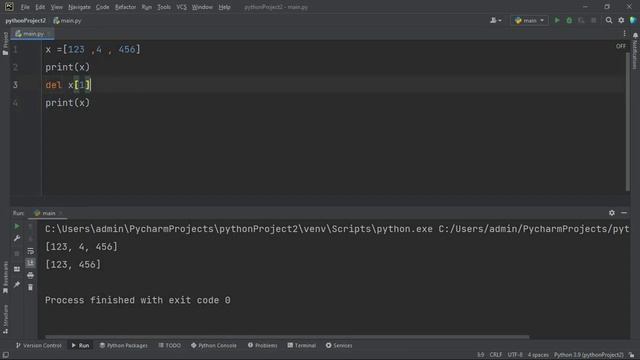640x360 pixels.
Task: Open the Code menu
Action: point(102,7)
